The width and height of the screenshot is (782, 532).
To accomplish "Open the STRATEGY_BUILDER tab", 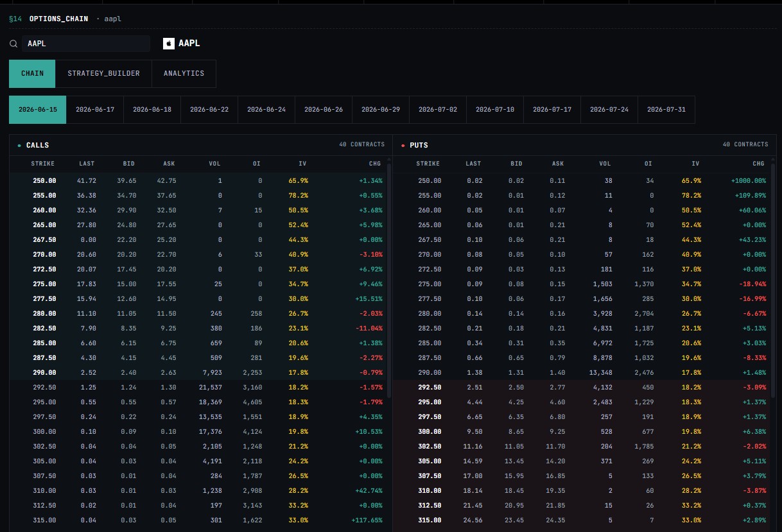I will [103, 74].
